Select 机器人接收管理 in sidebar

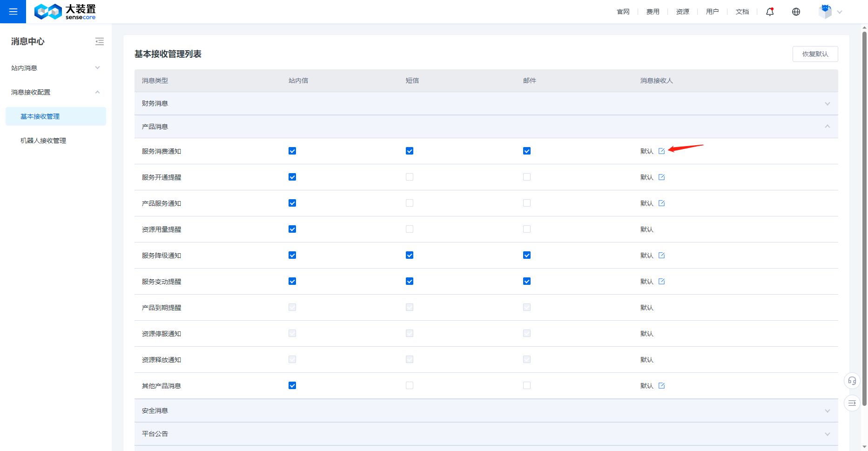(56, 141)
